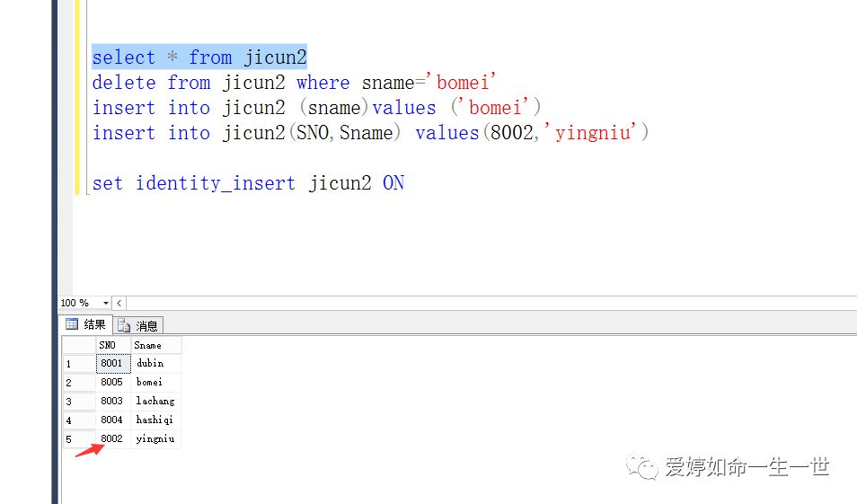
Task: Select cell hashiqi in results grid
Action: click(x=156, y=420)
